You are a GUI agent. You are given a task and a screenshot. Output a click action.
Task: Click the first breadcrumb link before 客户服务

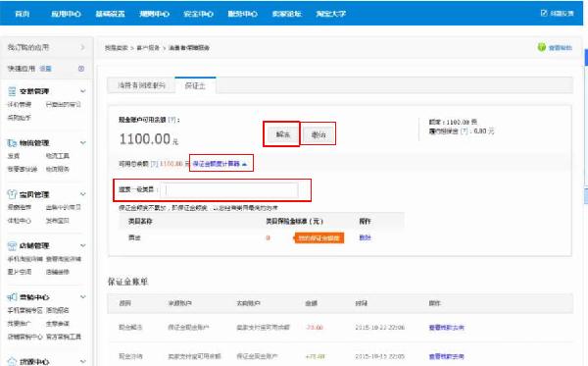pyautogui.click(x=116, y=48)
